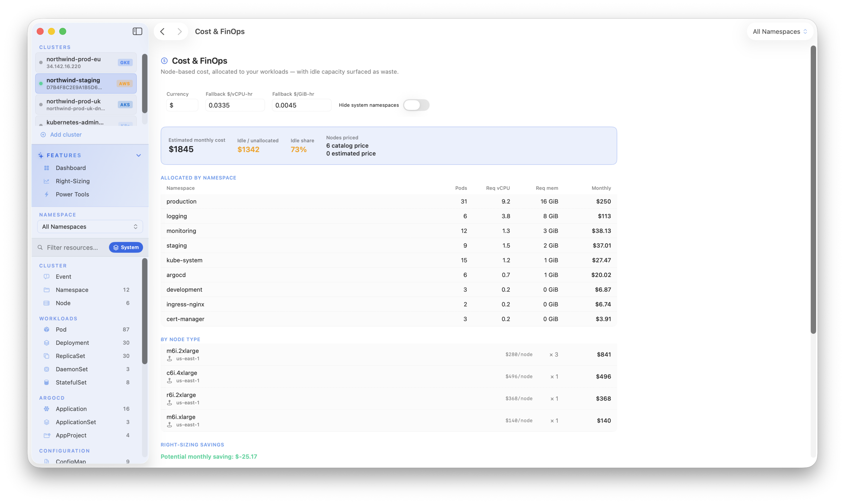Click the region icon under r6i.2xlarge
Image resolution: width=845 pixels, height=504 pixels.
click(170, 403)
